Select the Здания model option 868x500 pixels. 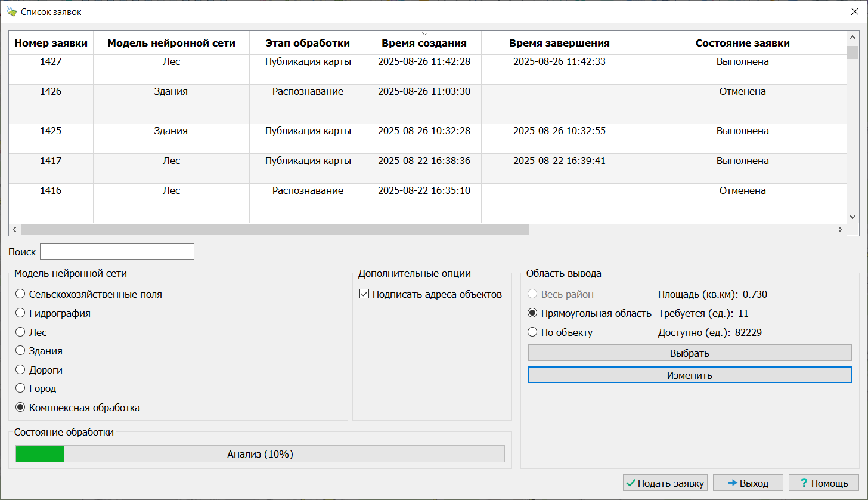click(20, 351)
